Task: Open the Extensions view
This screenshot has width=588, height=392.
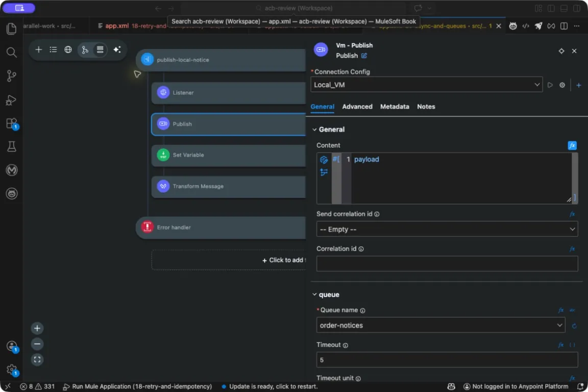Action: [12, 124]
